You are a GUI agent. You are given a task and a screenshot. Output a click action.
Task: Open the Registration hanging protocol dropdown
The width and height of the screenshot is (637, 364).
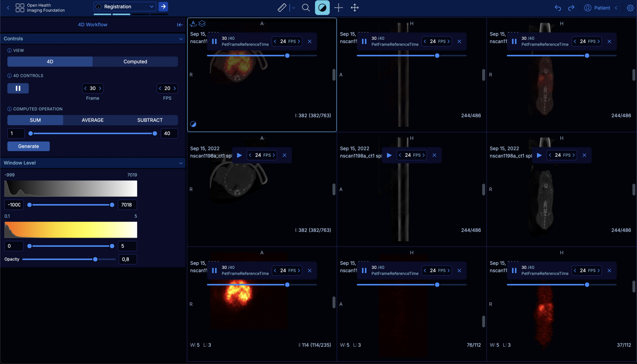[124, 6]
